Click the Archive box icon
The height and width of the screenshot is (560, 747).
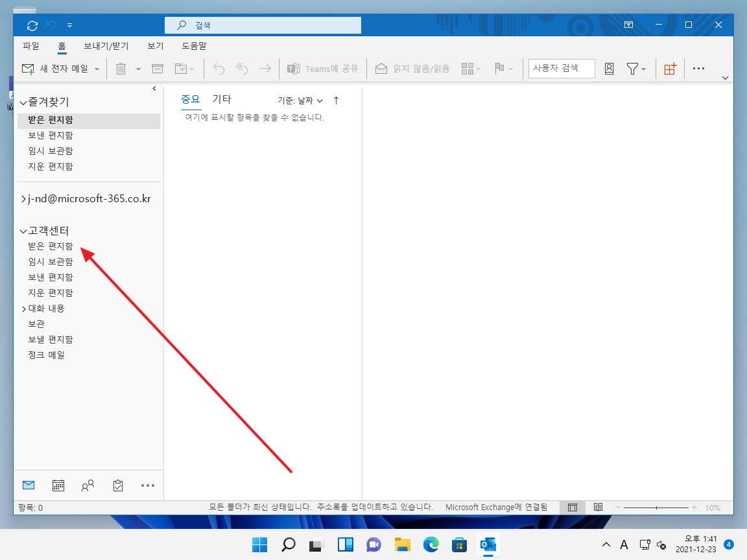(x=158, y=69)
